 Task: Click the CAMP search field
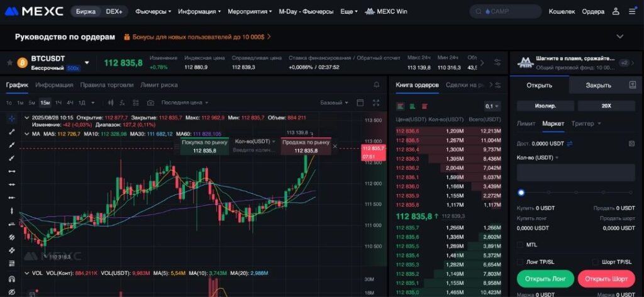[506, 11]
